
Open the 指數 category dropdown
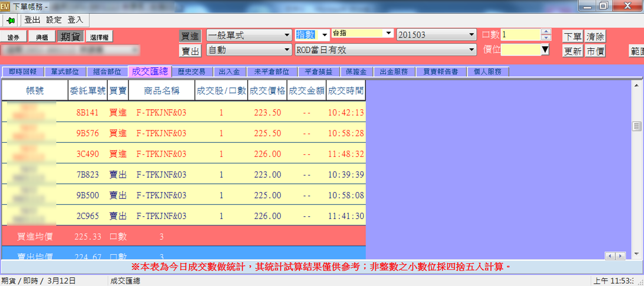coord(325,35)
